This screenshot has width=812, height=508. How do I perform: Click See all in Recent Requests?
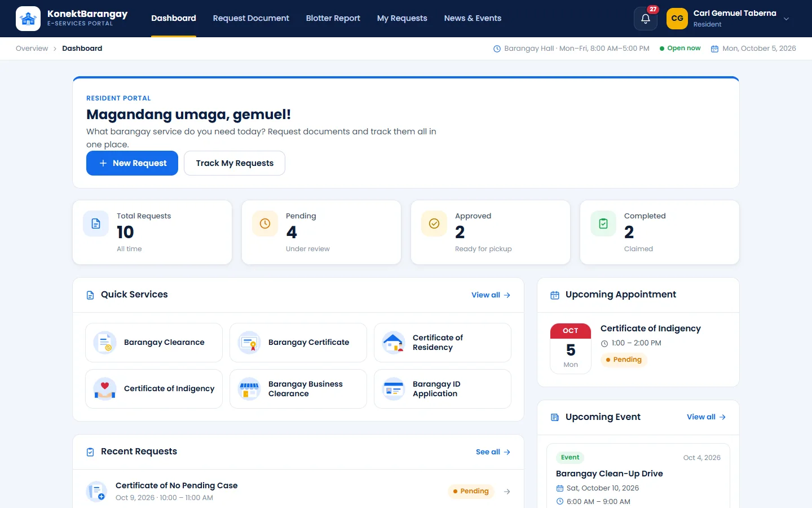(493, 452)
